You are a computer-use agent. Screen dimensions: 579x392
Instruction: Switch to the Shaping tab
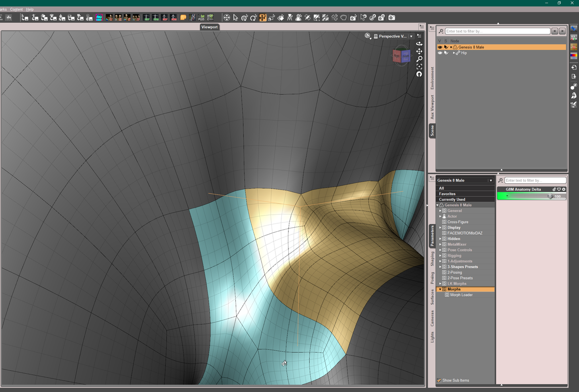[x=432, y=259]
